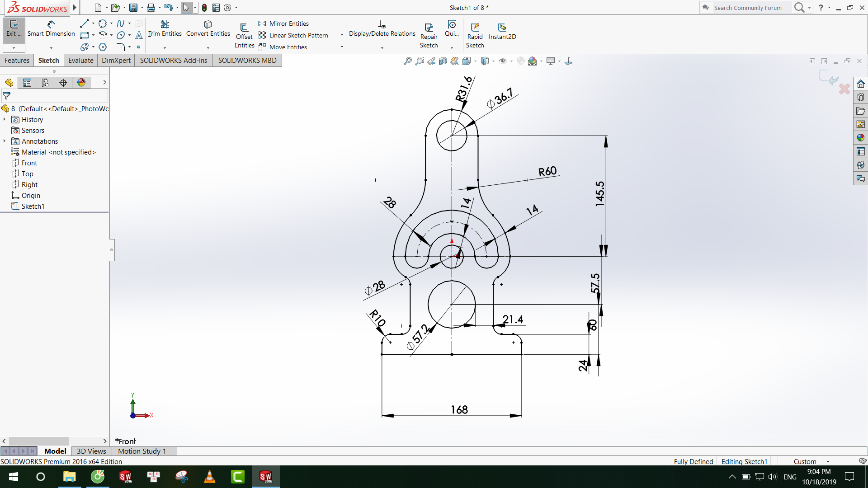Click the Section View icon
868x488 pixels.
tap(443, 61)
